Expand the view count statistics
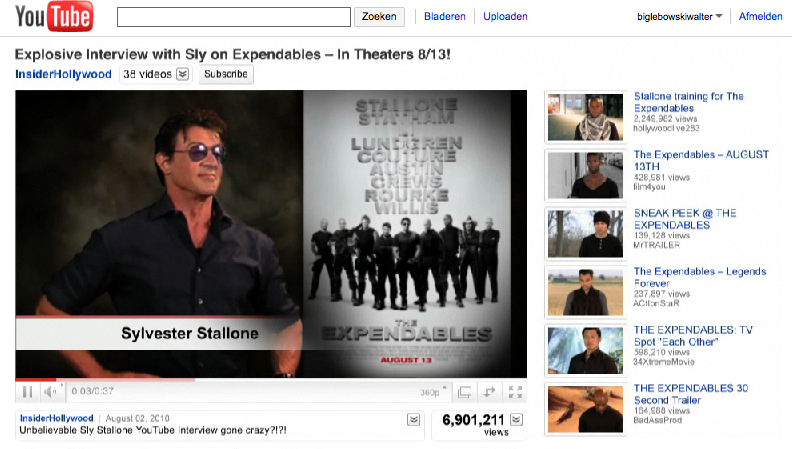Screen dimensions: 792x449 515,420
